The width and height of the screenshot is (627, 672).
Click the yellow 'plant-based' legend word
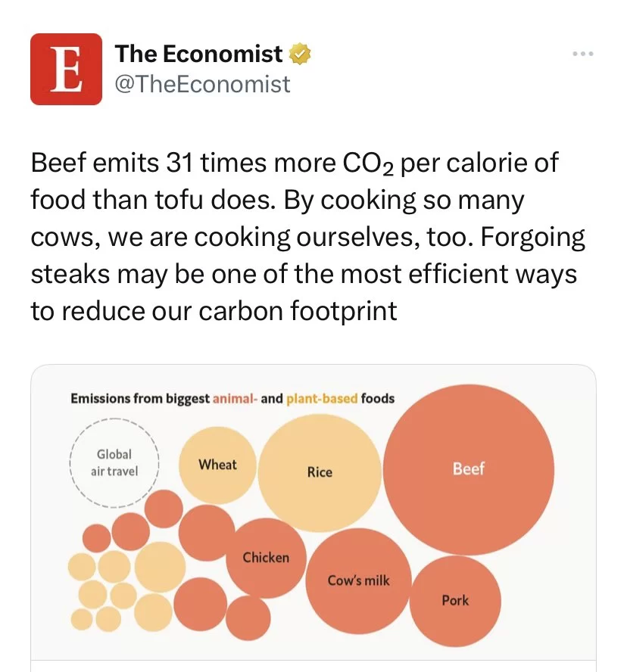coord(322,399)
